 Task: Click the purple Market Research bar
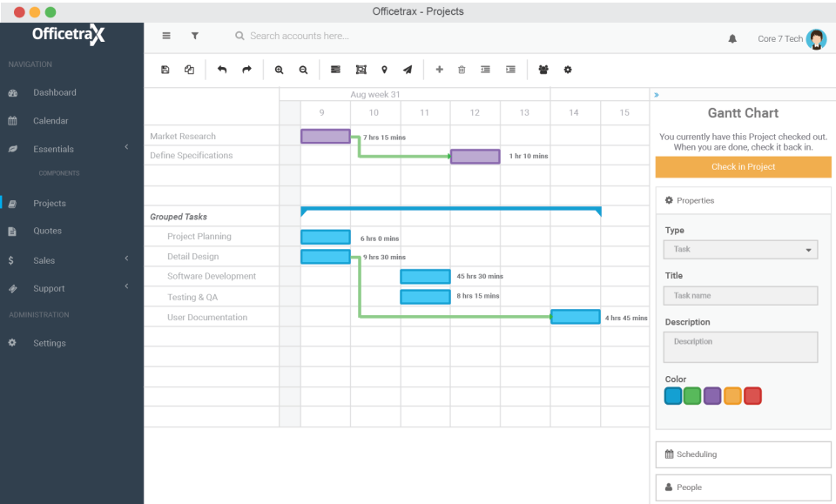(x=325, y=137)
